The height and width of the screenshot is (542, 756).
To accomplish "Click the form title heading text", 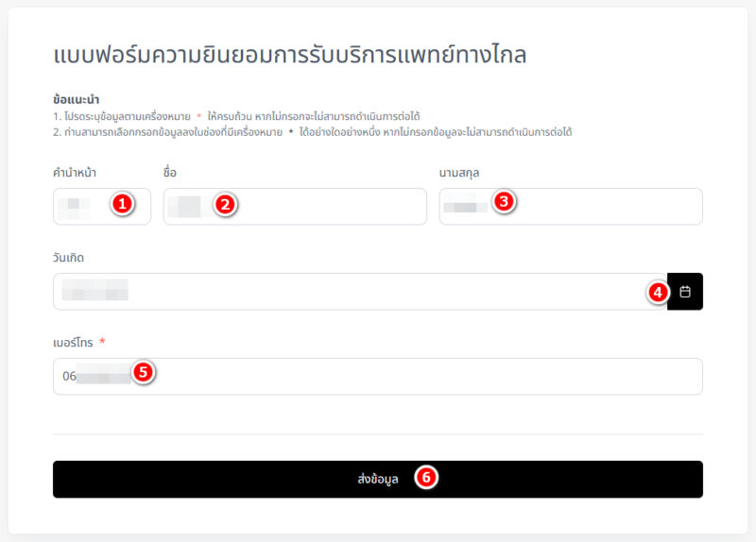I will pyautogui.click(x=289, y=55).
